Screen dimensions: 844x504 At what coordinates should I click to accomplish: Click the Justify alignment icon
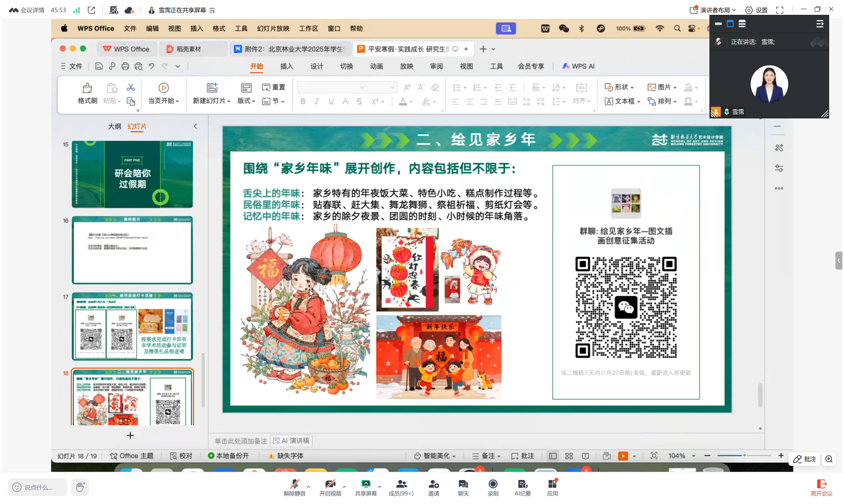click(x=498, y=102)
